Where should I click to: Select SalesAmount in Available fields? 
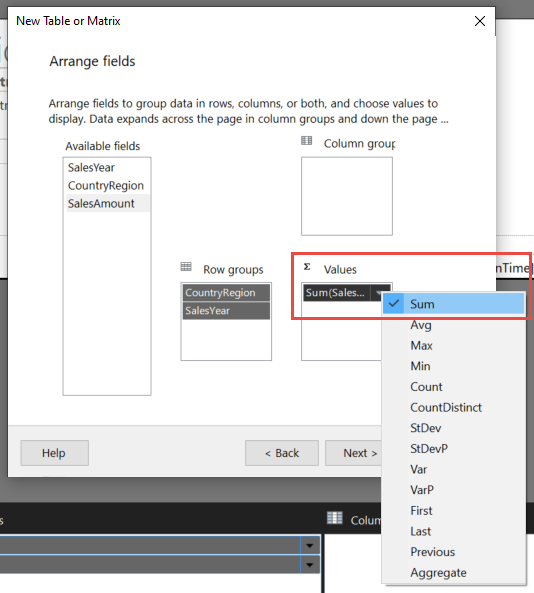tap(107, 203)
